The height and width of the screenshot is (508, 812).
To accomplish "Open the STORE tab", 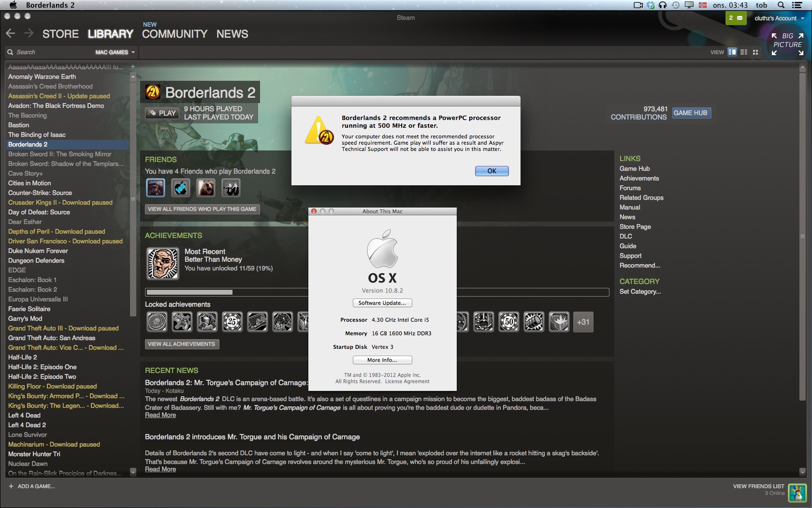I will [60, 34].
